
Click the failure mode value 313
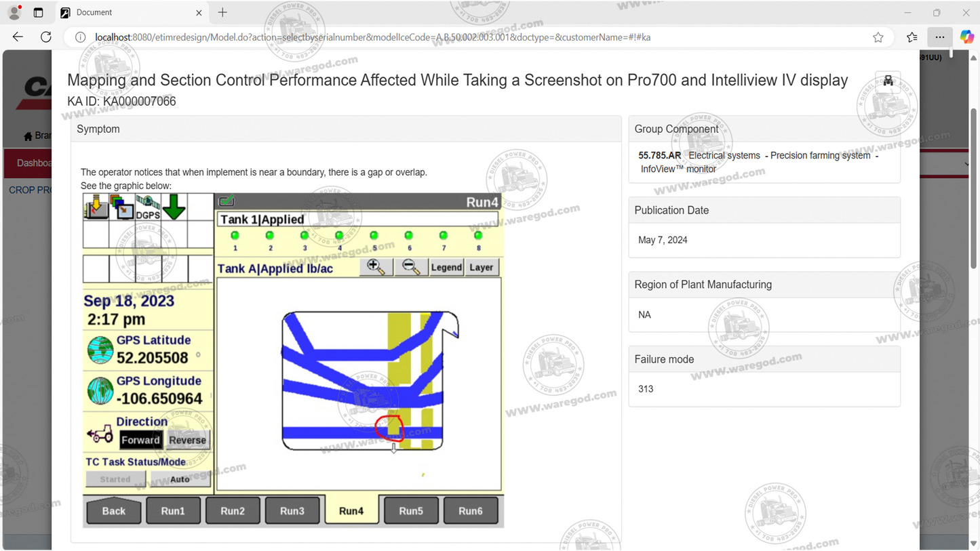click(646, 389)
